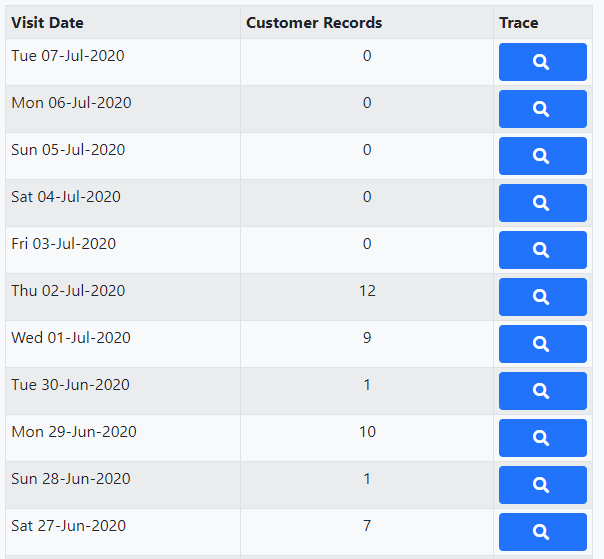Search trace records for Fri 03-Jul-2020
Viewport: 604px width, 559px height.
pyautogui.click(x=542, y=250)
